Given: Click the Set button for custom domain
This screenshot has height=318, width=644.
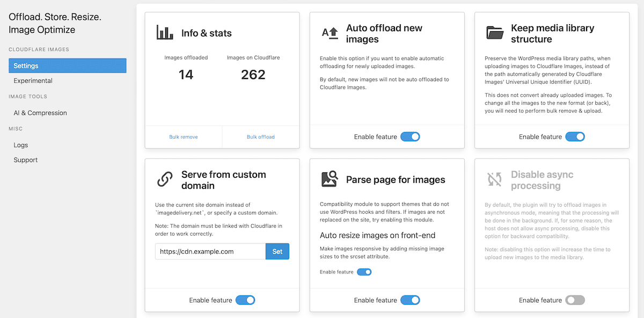Looking at the screenshot, I should pyautogui.click(x=277, y=251).
